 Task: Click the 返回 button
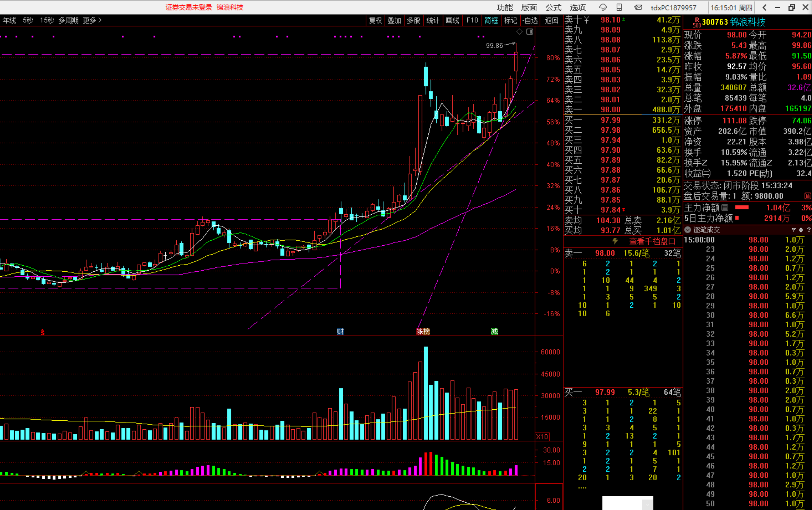(551, 20)
